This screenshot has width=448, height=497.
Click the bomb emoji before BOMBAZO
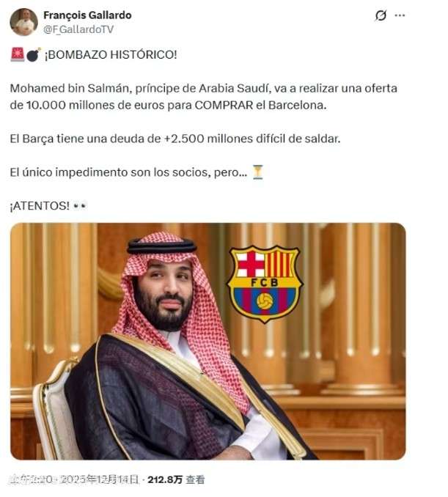[x=33, y=54]
